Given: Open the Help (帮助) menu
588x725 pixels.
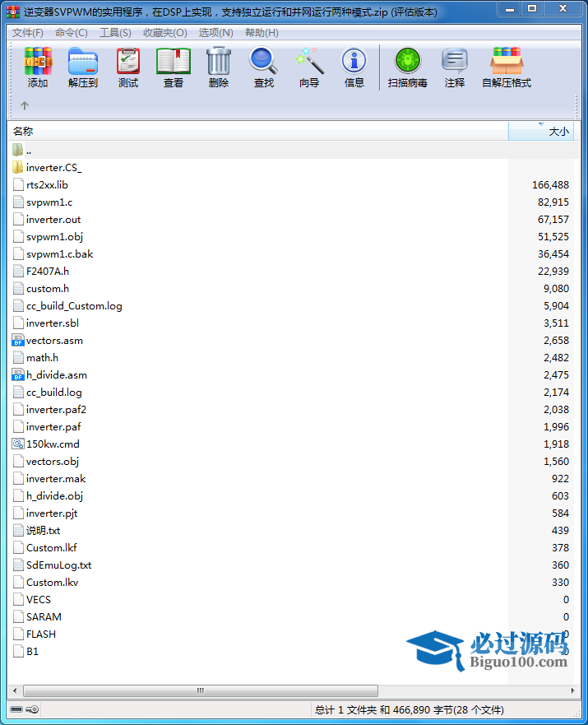Looking at the screenshot, I should [262, 33].
